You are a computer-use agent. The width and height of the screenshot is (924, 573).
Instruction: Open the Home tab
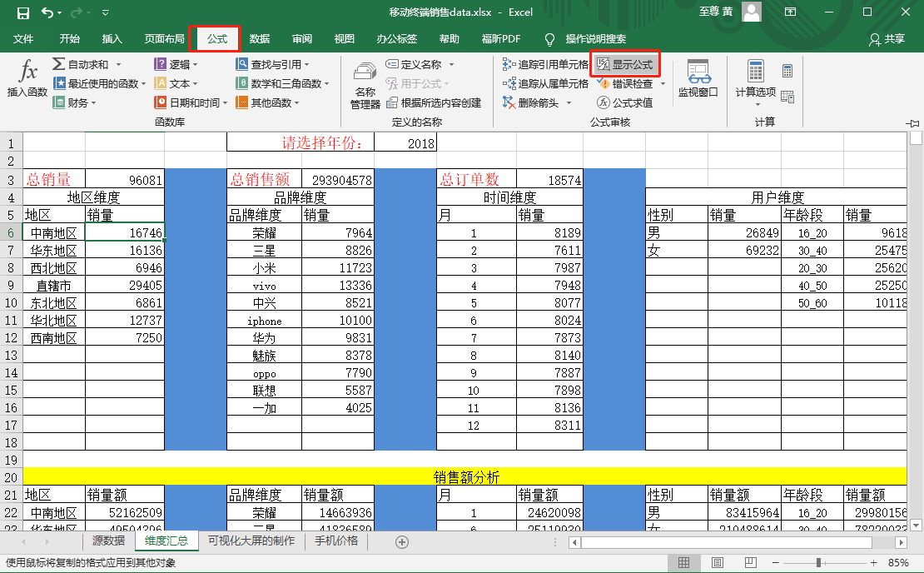tap(70, 39)
